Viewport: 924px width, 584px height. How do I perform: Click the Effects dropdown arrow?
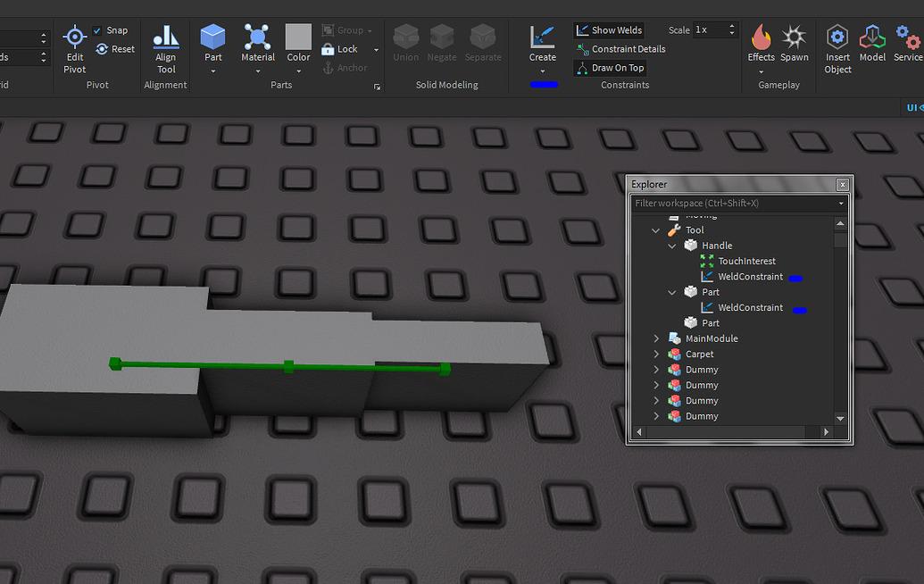(x=761, y=71)
